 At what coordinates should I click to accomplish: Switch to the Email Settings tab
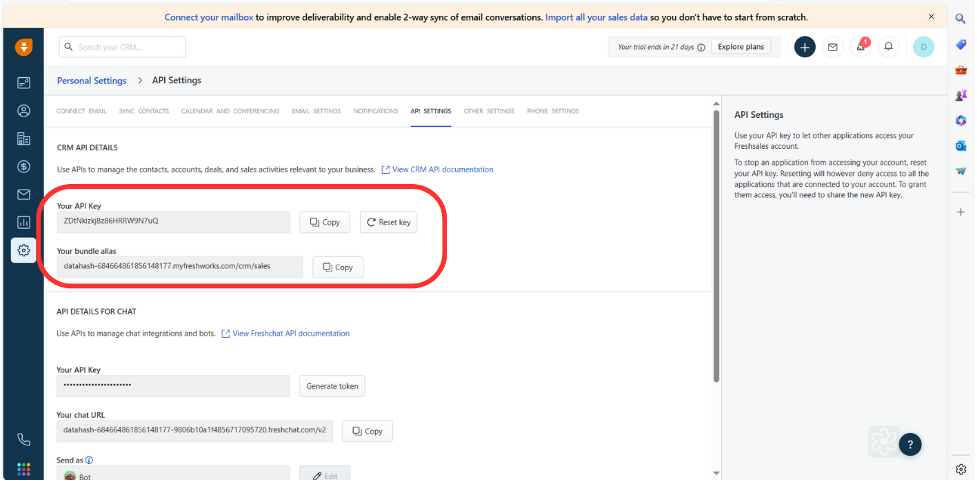317,111
